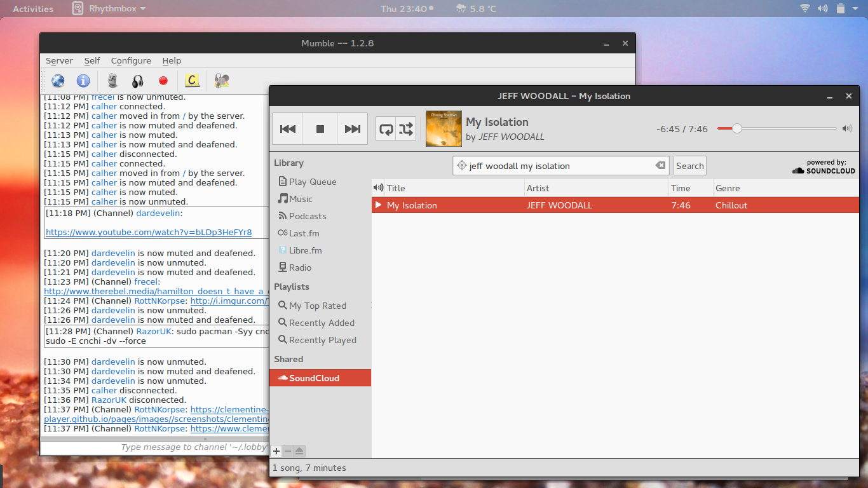Select Podcasts in the library sidebar

point(302,216)
